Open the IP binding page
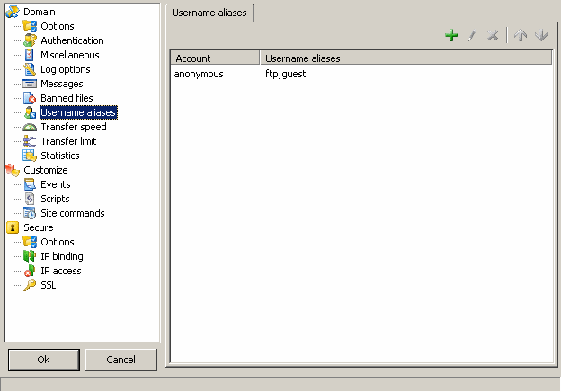The image size is (561, 392). 62,256
